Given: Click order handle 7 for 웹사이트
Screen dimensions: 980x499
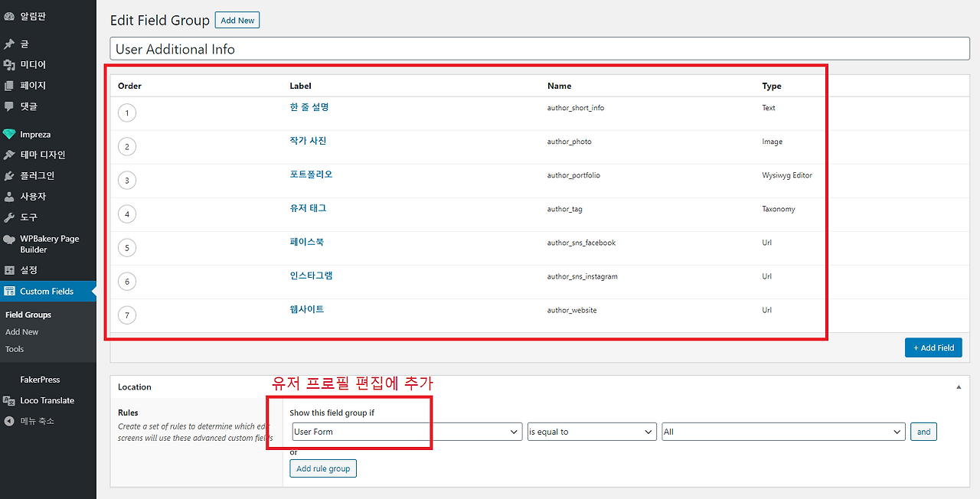Looking at the screenshot, I should coord(127,315).
